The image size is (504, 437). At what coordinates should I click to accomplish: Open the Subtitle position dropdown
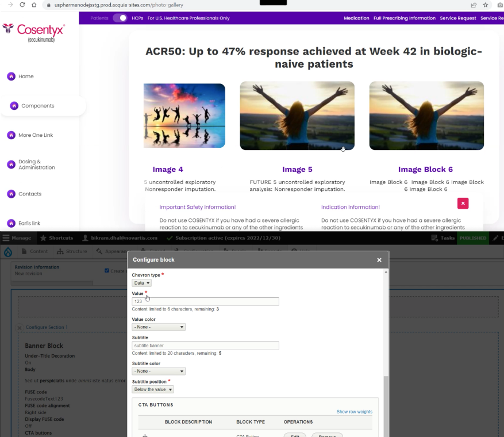click(x=153, y=389)
